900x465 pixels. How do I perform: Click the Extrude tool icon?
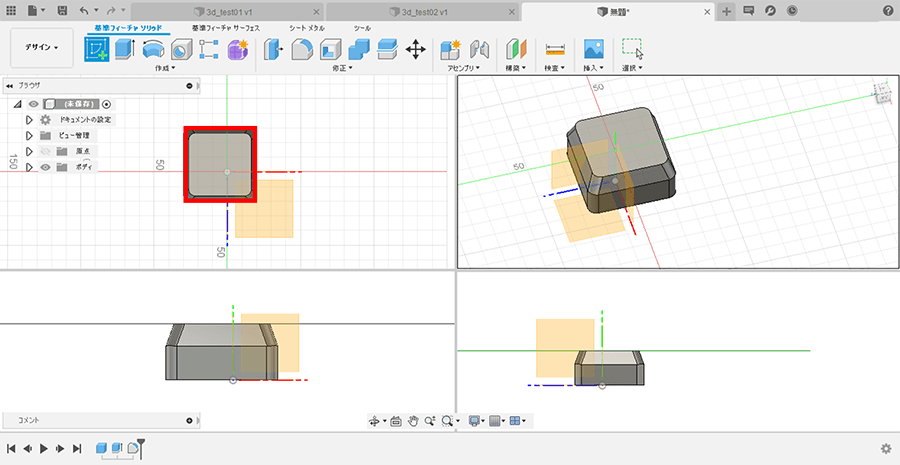pos(125,49)
